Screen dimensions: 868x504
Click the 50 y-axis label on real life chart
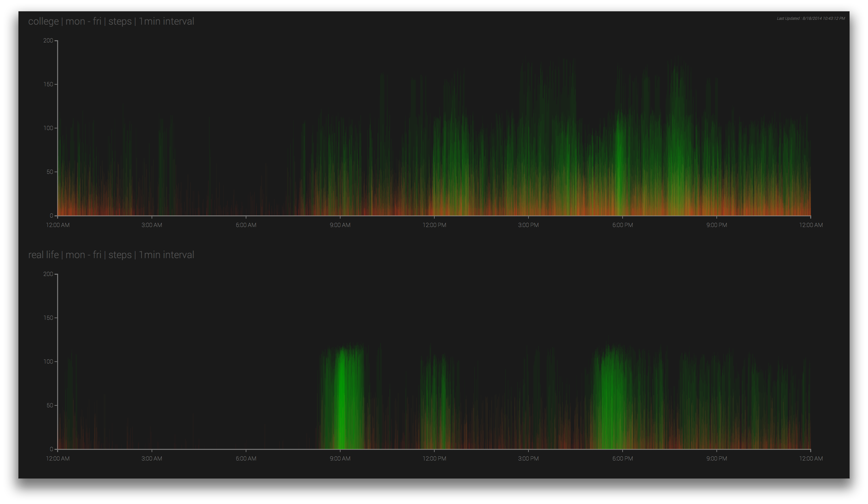click(x=50, y=405)
